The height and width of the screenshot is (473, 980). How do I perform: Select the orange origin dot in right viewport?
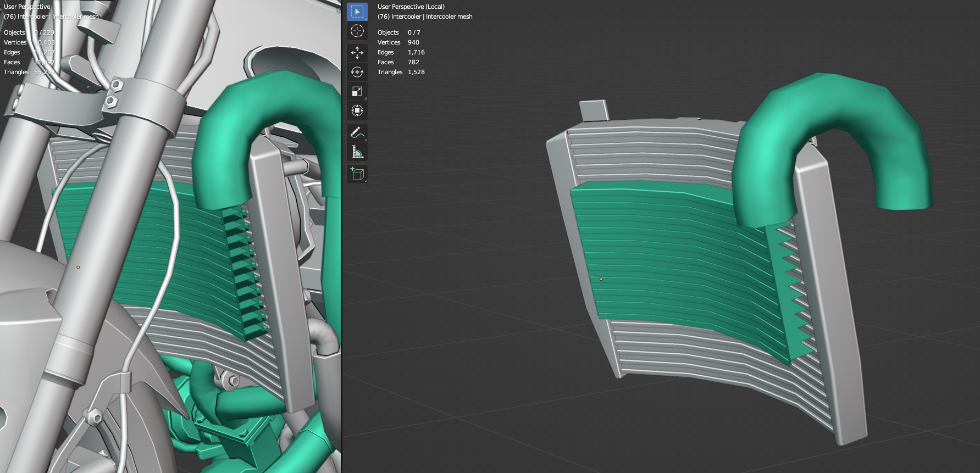click(x=601, y=279)
